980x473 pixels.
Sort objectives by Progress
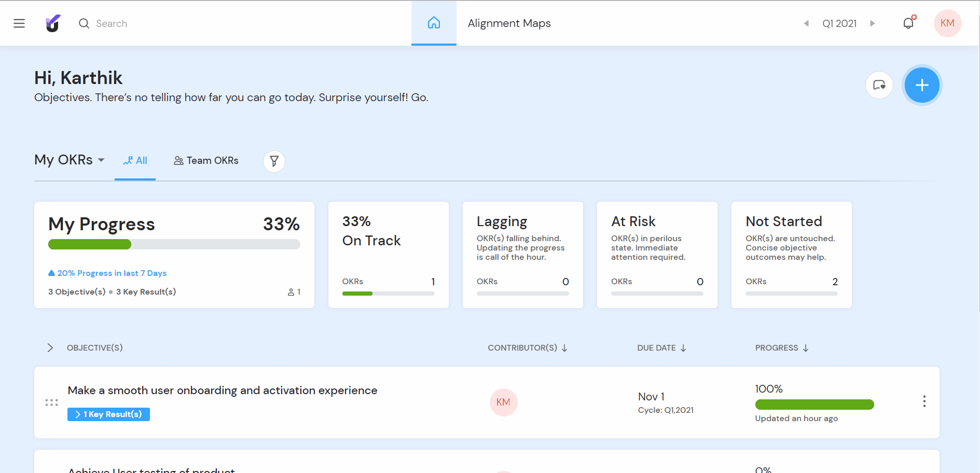[805, 347]
